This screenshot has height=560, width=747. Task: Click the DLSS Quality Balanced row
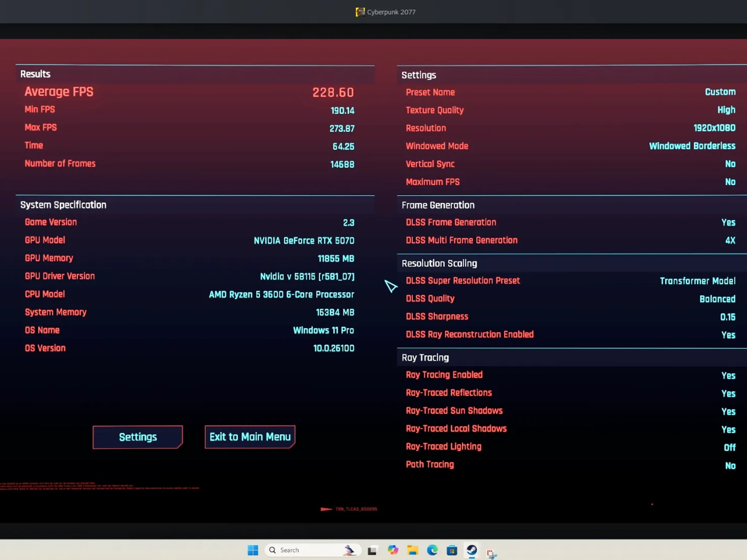pos(571,299)
